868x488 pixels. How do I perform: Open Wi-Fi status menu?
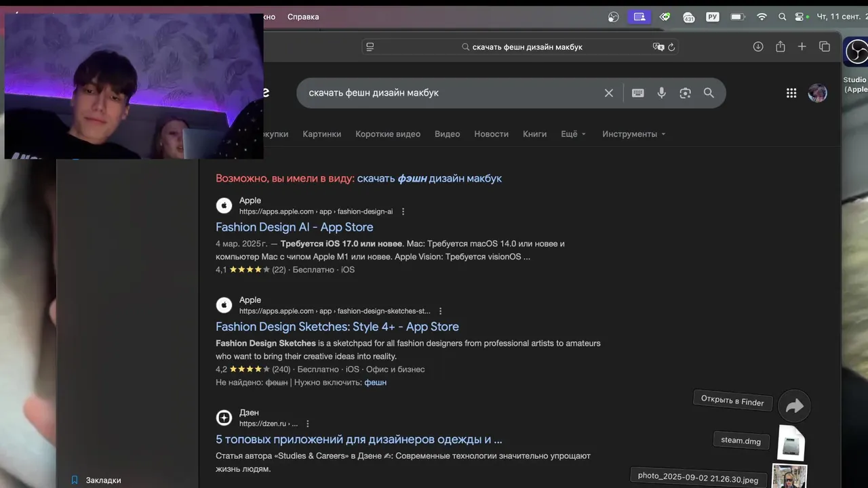click(762, 17)
